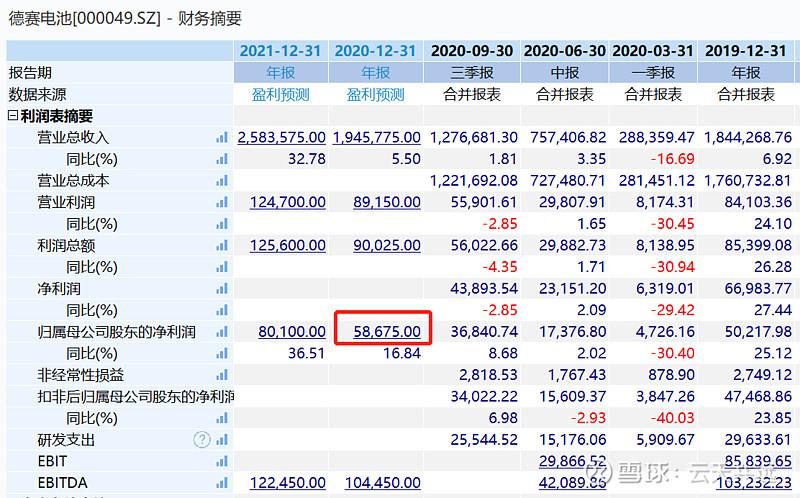Click net profit value 36,840.74
800x498 pixels.
click(484, 332)
